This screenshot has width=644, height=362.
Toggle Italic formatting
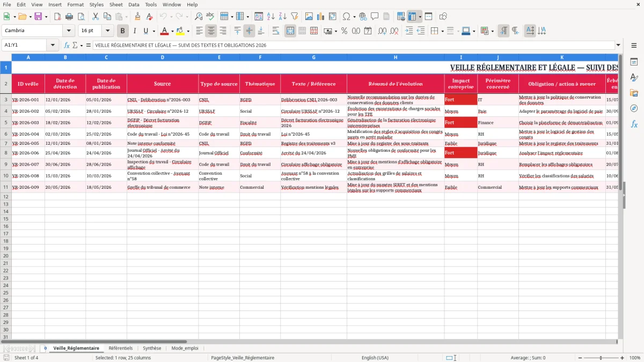[x=135, y=31]
